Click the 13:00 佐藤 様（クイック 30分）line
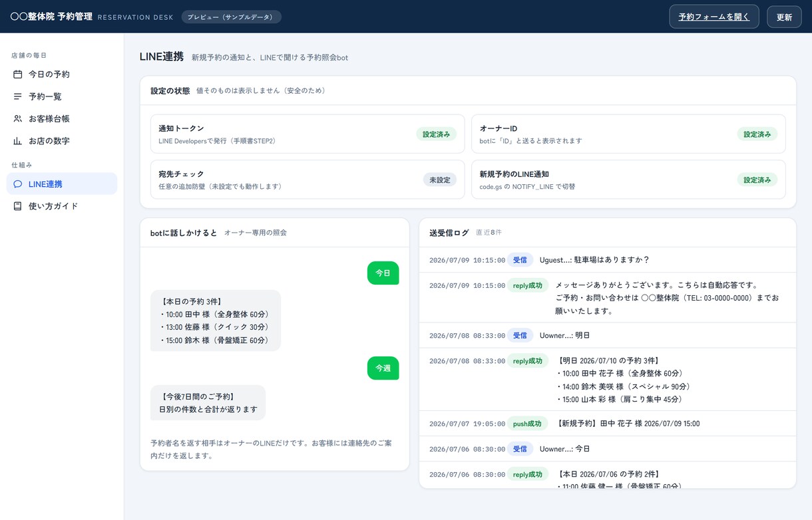This screenshot has height=520, width=812. (214, 327)
